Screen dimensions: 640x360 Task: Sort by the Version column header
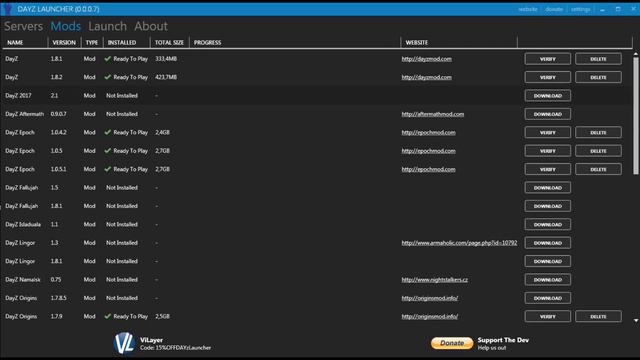[64, 42]
